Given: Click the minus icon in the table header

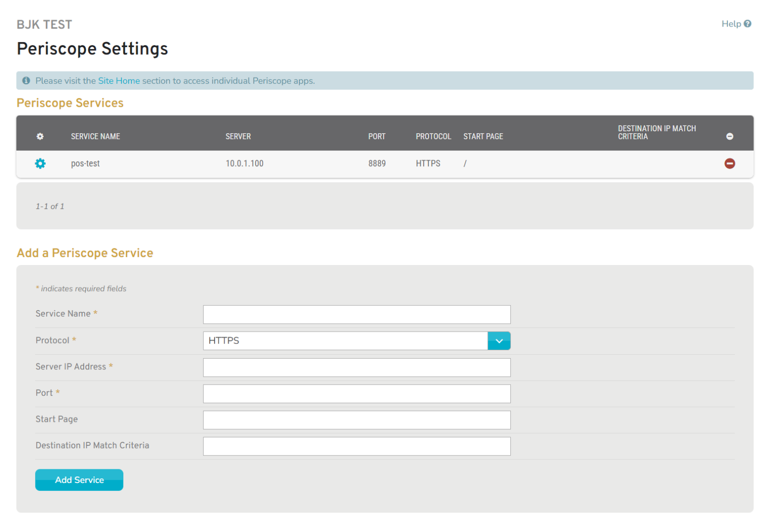Looking at the screenshot, I should pyautogui.click(x=729, y=136).
